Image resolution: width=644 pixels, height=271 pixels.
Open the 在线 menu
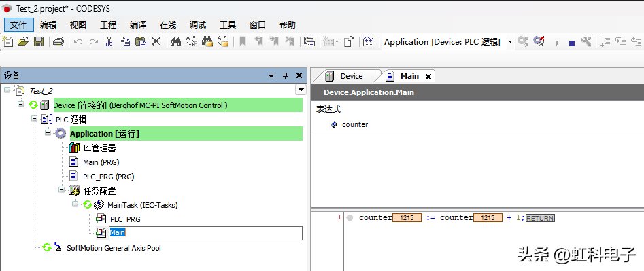pyautogui.click(x=168, y=24)
